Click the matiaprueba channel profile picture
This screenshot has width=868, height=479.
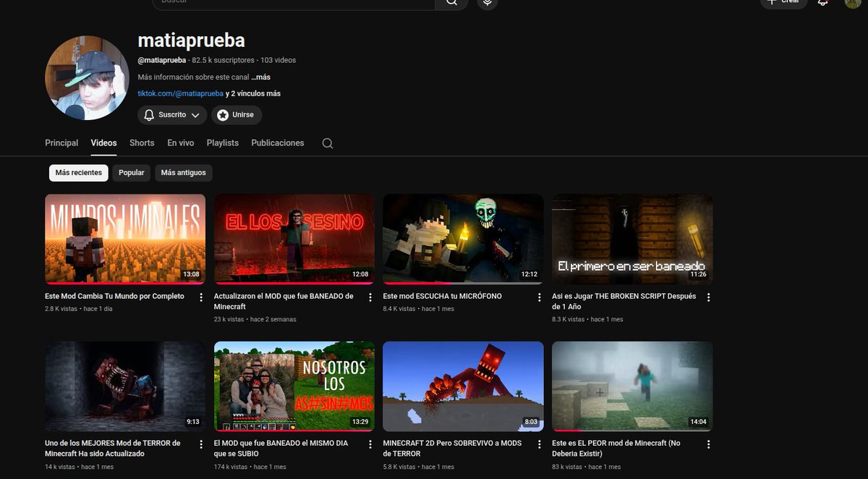click(87, 78)
